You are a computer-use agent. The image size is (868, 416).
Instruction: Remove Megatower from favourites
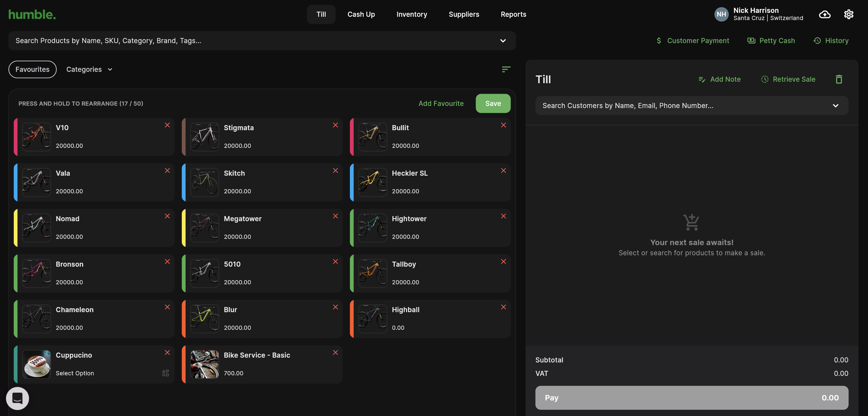pyautogui.click(x=335, y=216)
